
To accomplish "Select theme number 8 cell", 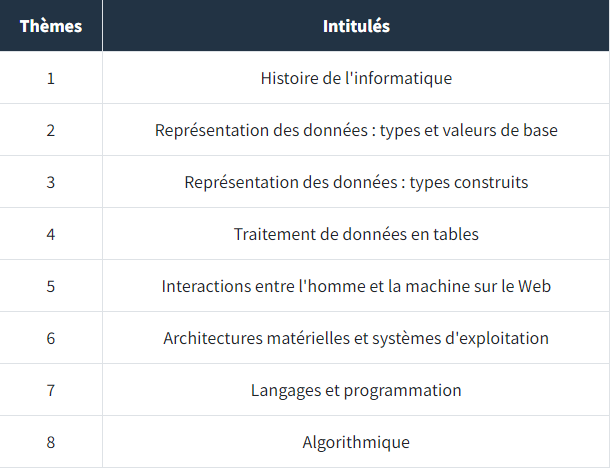I will click(x=51, y=442).
